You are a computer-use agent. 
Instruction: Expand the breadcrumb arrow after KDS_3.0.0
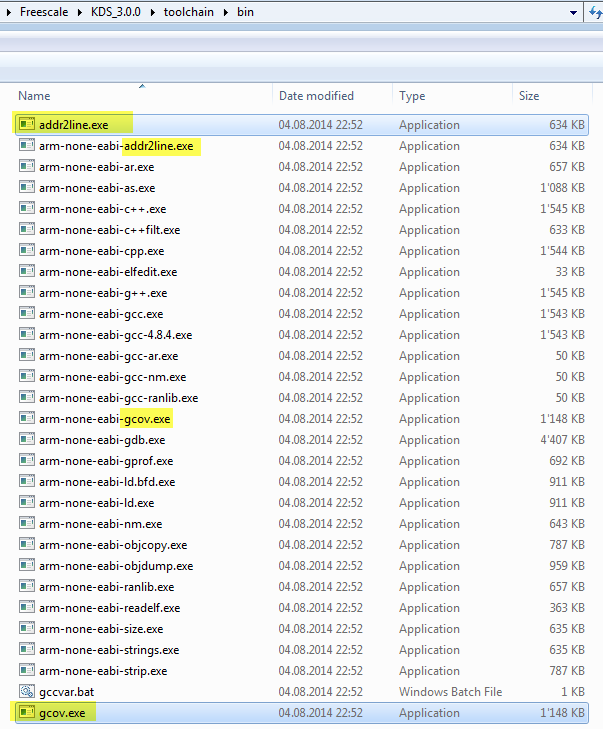[153, 13]
